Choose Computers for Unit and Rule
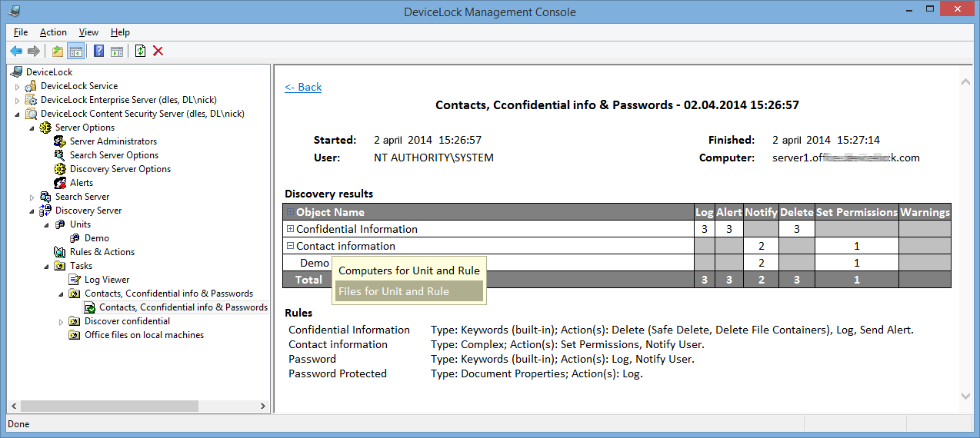Viewport: 980px width, 438px height. [409, 270]
